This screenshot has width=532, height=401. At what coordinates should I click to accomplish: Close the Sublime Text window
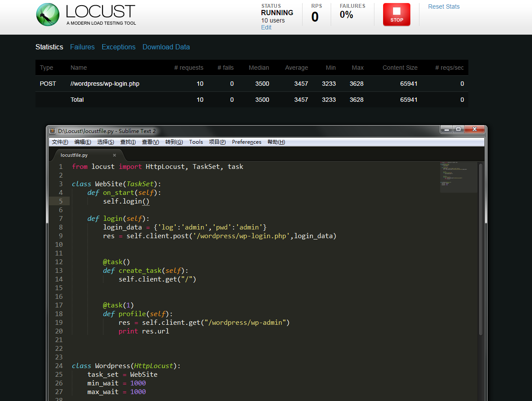coord(474,129)
